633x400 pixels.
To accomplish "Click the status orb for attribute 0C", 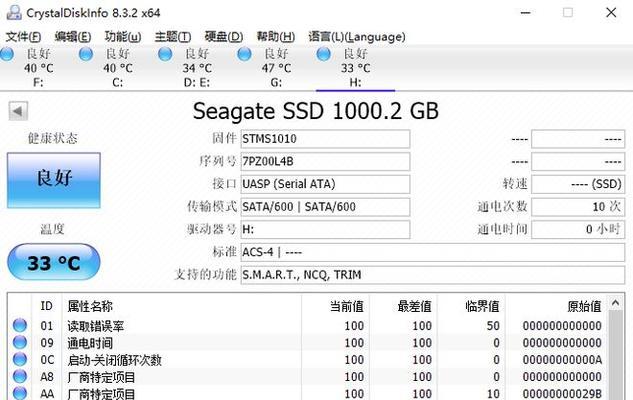I will 20,359.
